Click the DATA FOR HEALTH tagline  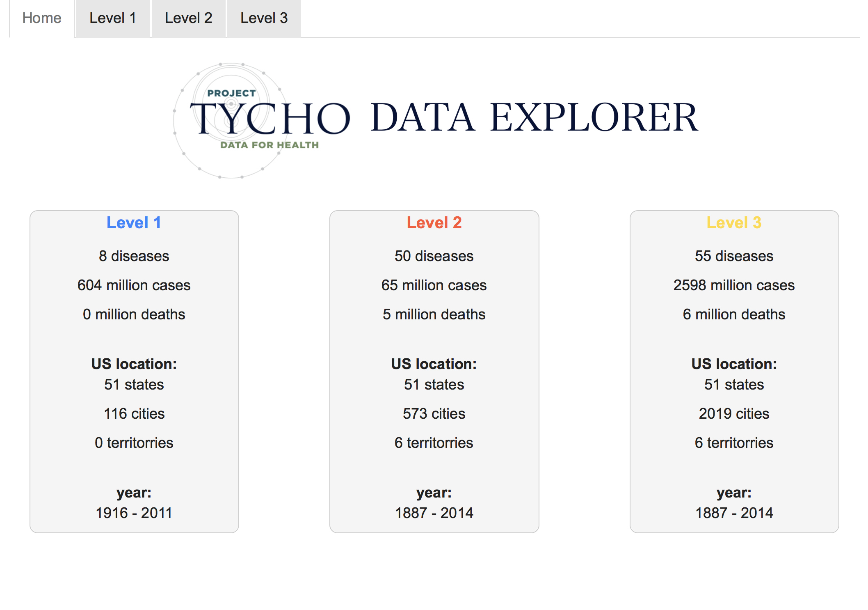(x=269, y=145)
